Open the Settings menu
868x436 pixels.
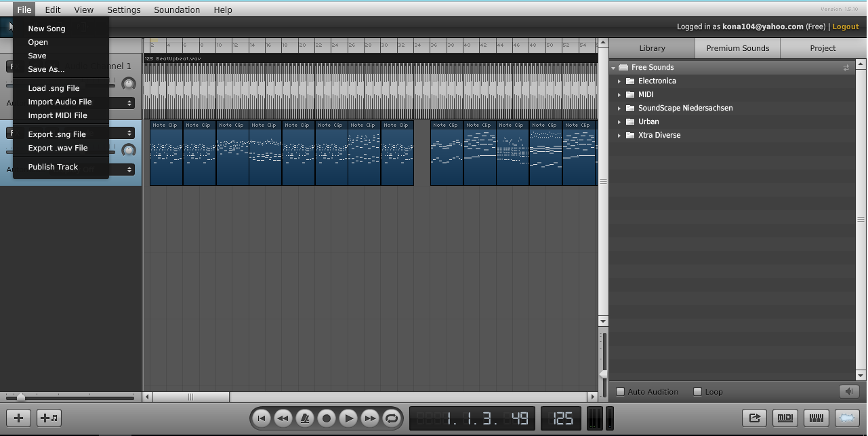click(x=124, y=9)
